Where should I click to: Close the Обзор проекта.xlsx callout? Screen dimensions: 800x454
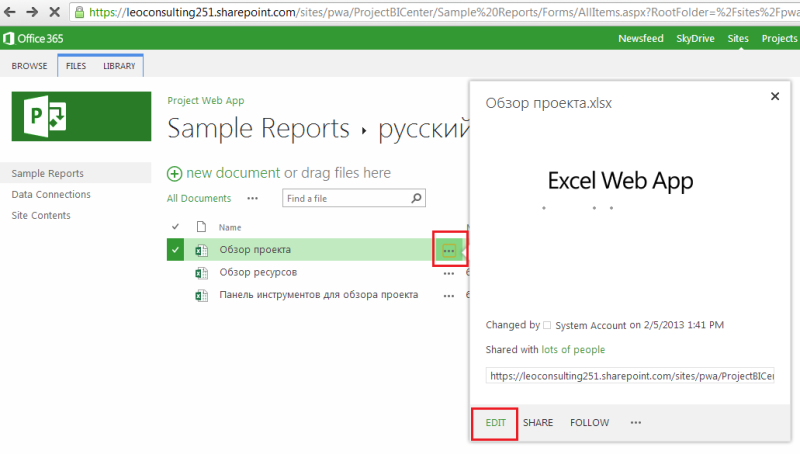coord(775,96)
